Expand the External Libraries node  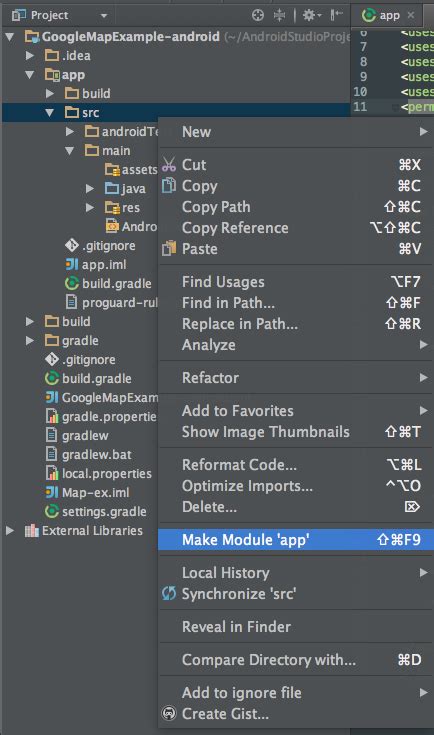coord(10,530)
